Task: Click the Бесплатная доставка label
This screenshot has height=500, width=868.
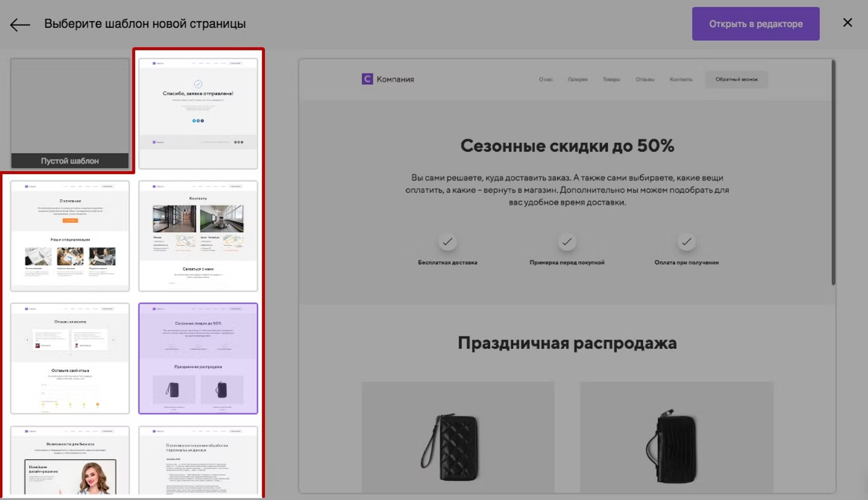Action: 448,262
